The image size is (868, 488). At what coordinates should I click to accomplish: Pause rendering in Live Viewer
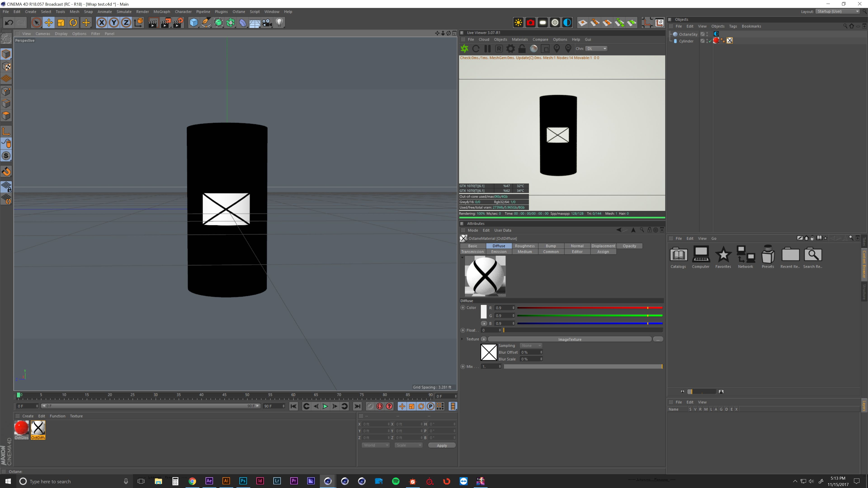pos(487,49)
